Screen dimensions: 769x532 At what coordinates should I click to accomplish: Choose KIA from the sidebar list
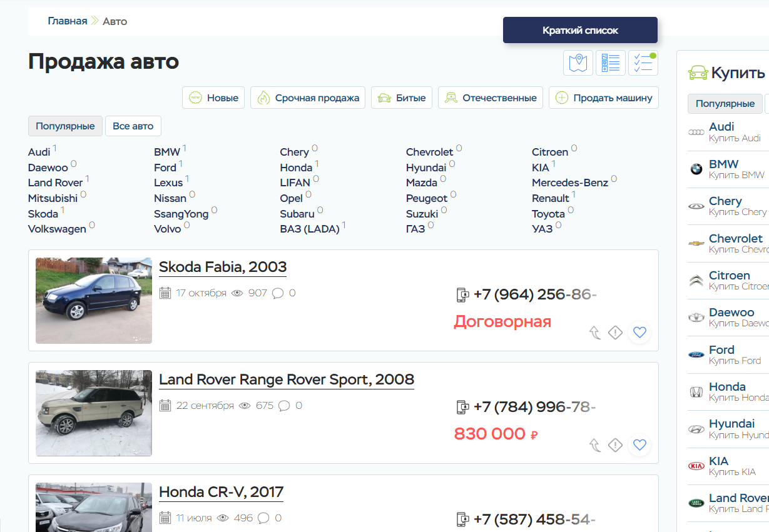click(x=718, y=461)
